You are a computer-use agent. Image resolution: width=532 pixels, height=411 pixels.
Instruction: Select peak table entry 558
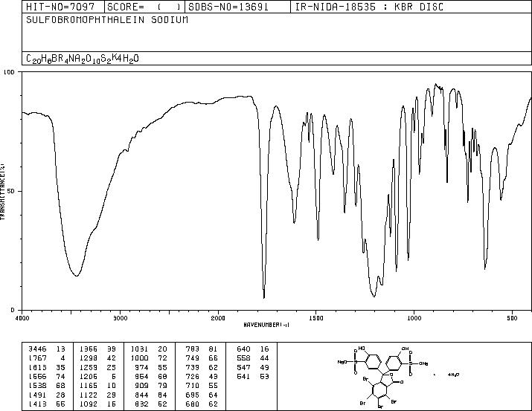tap(253, 358)
